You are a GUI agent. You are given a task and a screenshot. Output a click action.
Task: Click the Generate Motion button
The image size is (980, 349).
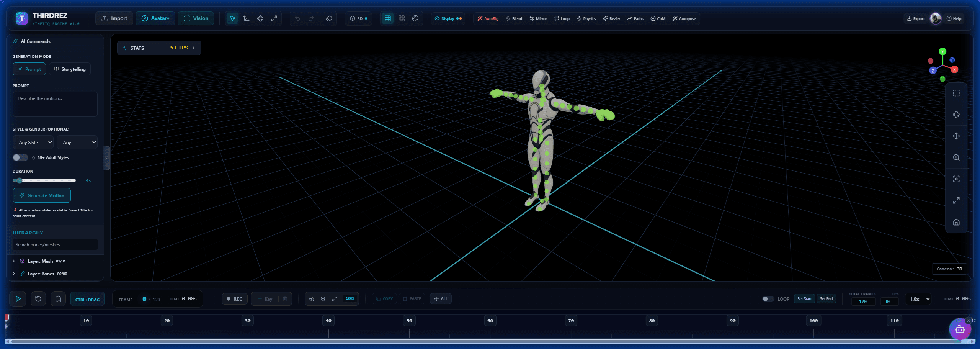coord(41,195)
